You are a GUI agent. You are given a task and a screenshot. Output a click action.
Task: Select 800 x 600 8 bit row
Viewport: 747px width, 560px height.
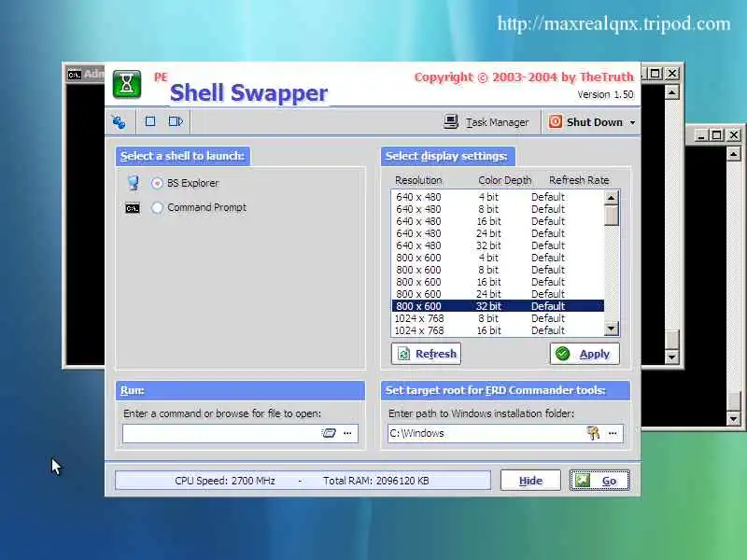tap(498, 270)
